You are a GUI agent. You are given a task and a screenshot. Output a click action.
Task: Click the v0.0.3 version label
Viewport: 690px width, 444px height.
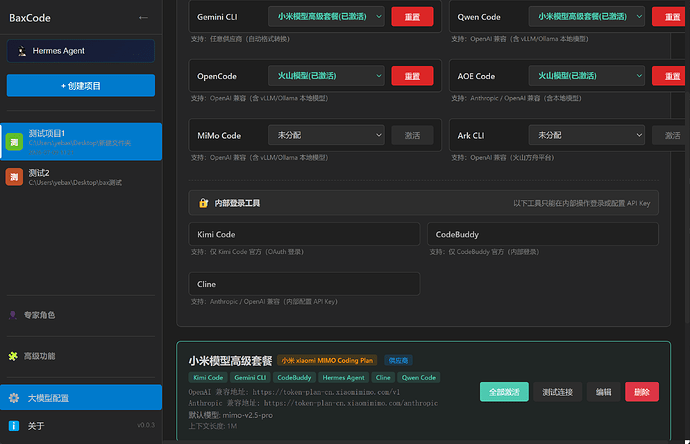point(146,425)
